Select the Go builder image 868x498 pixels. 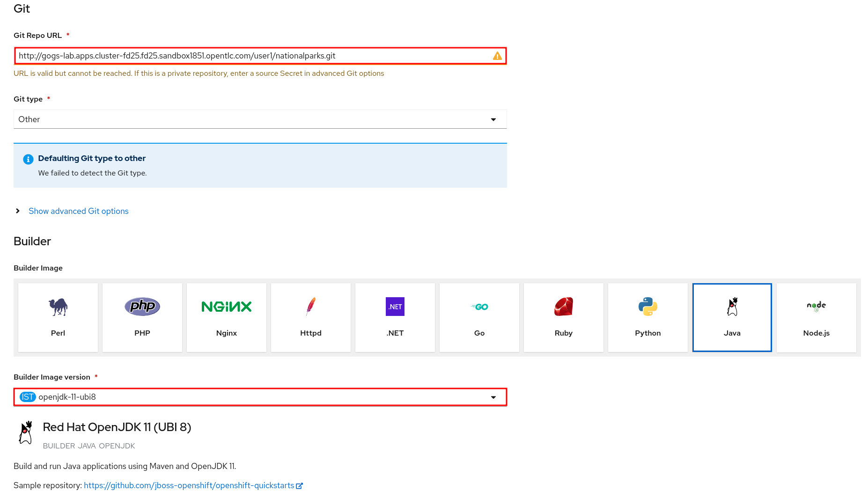tap(479, 317)
